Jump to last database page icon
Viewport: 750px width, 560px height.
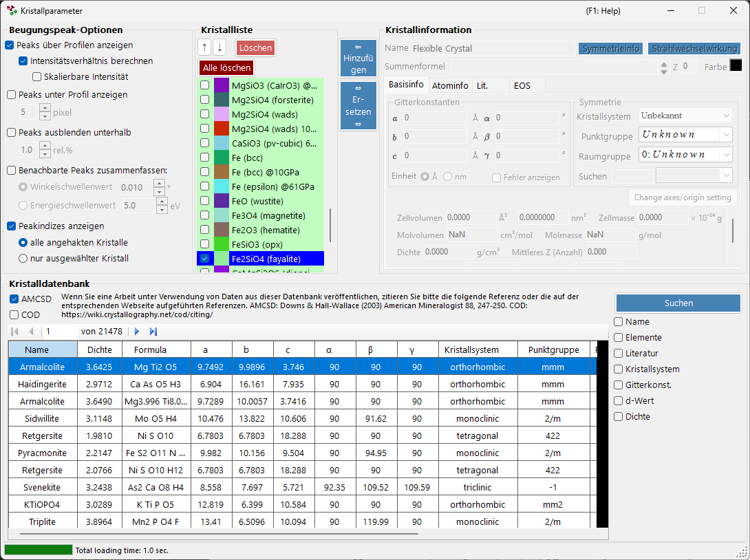[153, 332]
